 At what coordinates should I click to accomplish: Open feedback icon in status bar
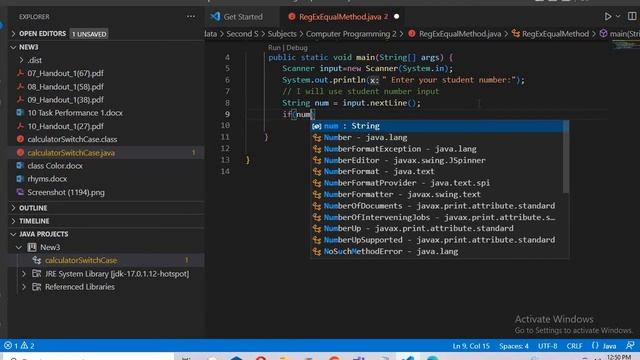coord(630,346)
